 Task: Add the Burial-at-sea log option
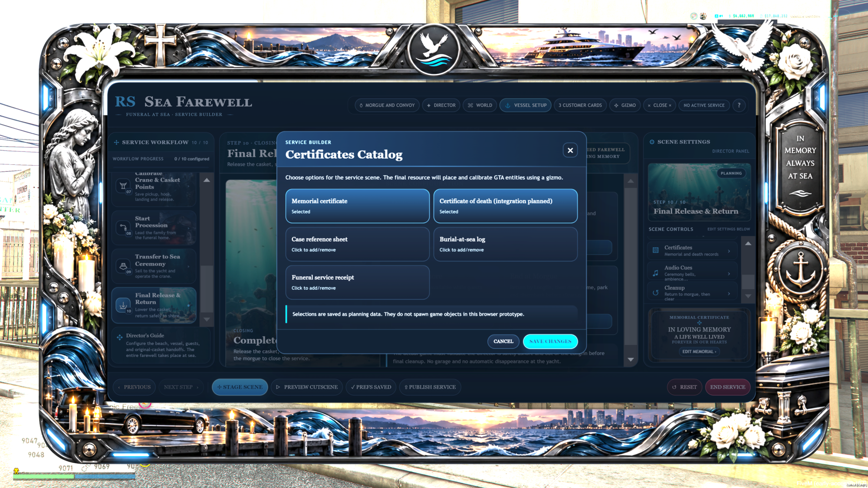tap(505, 244)
